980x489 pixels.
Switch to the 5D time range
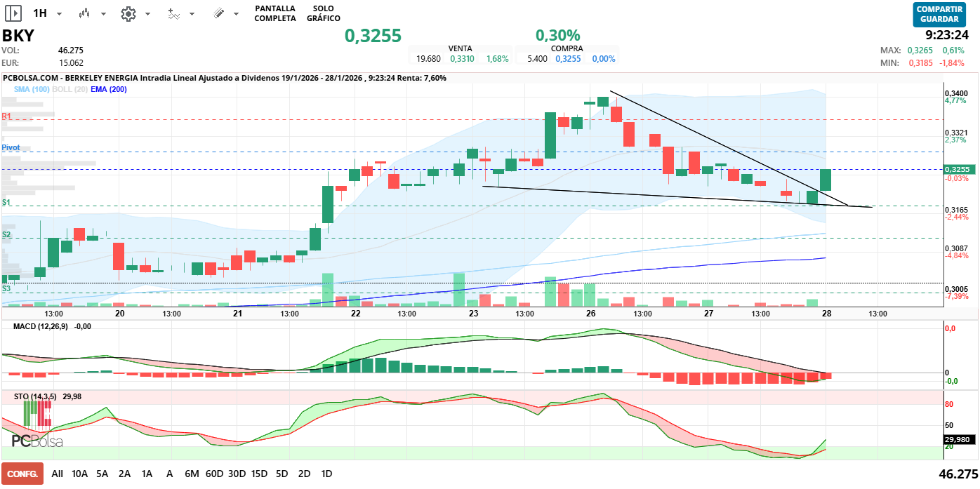(282, 474)
